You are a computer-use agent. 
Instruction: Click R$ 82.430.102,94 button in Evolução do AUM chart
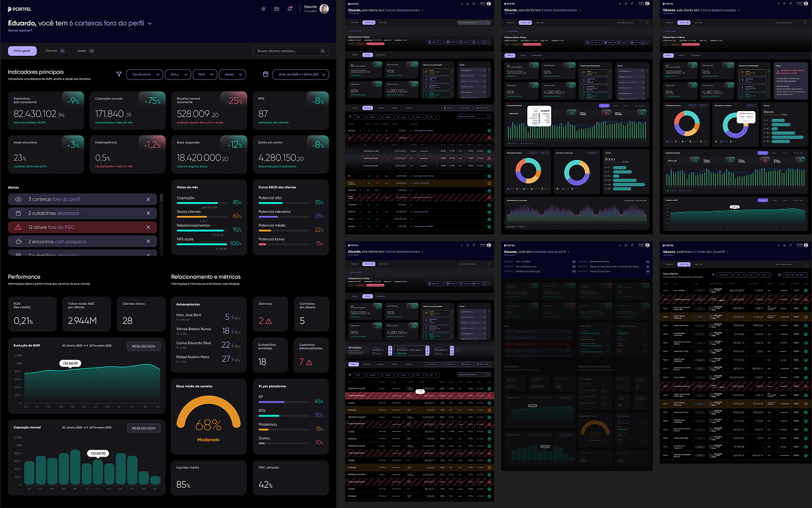point(143,346)
